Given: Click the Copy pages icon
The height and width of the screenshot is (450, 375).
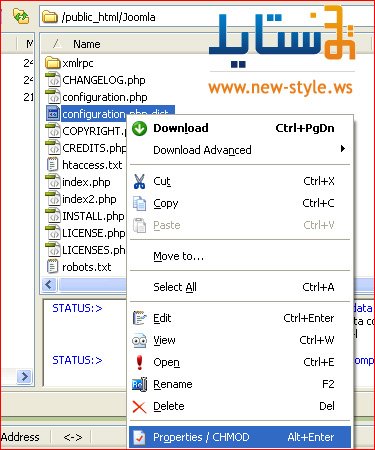Looking at the screenshot, I should pyautogui.click(x=139, y=203).
